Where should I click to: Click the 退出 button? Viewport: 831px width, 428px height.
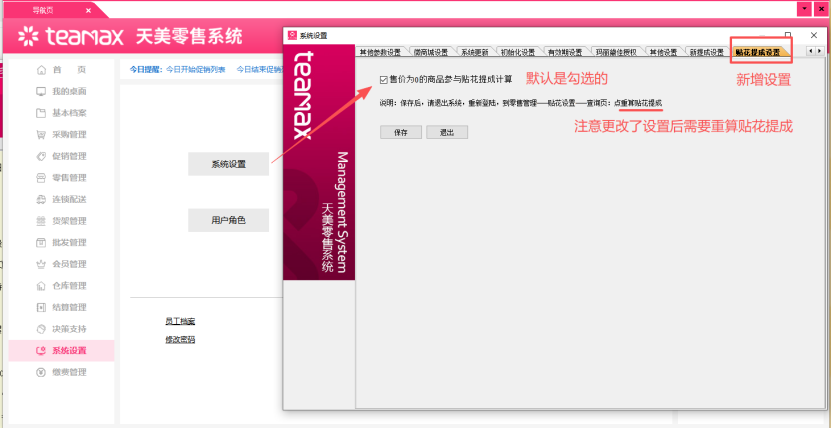(x=447, y=132)
